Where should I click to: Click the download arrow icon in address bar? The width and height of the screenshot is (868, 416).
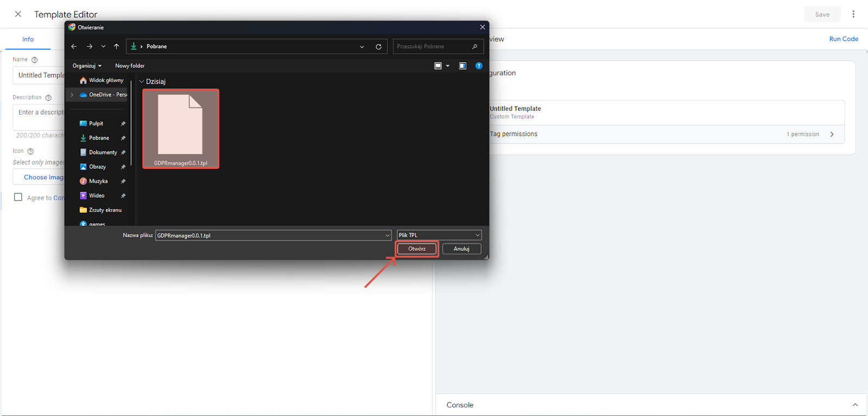point(133,47)
